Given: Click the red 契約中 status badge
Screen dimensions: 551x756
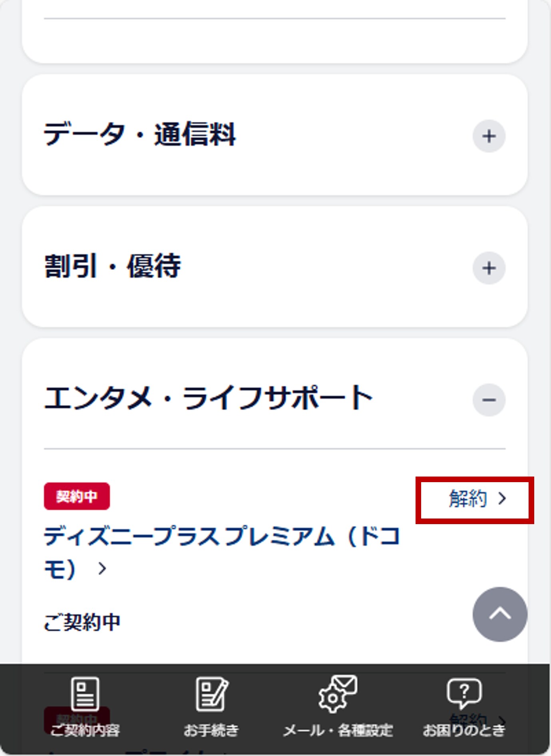Looking at the screenshot, I should click(77, 496).
